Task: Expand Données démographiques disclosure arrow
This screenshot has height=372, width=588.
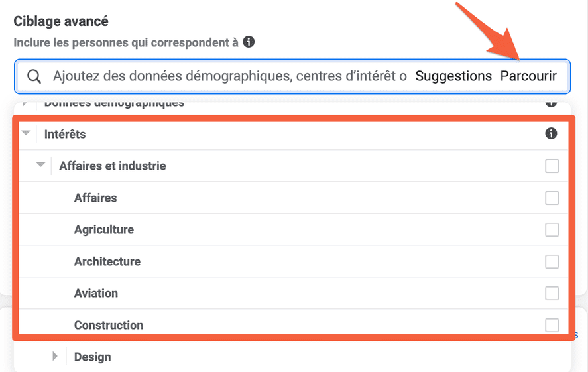Action: tap(25, 103)
